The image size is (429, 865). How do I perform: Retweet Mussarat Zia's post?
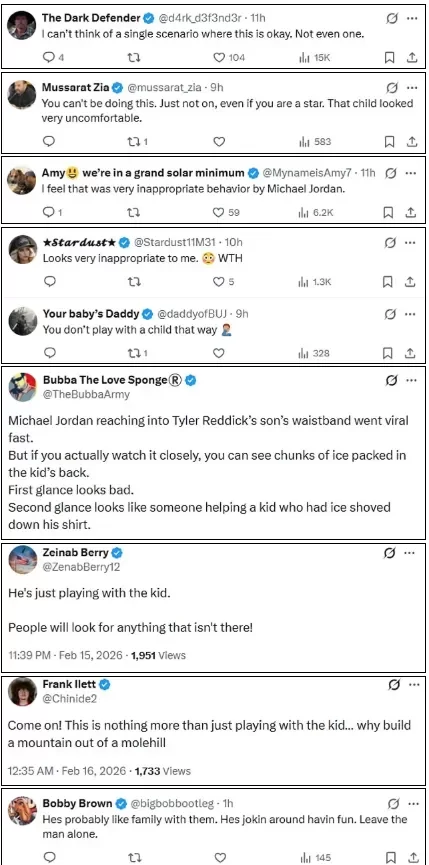click(x=133, y=142)
